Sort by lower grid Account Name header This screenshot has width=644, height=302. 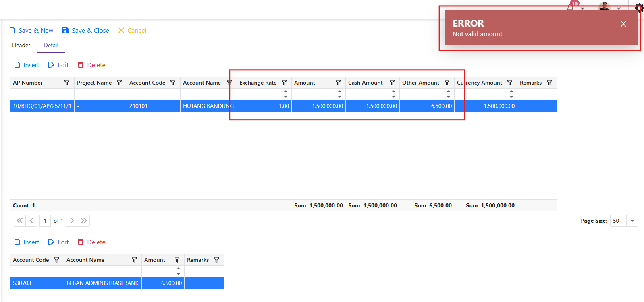click(85, 260)
